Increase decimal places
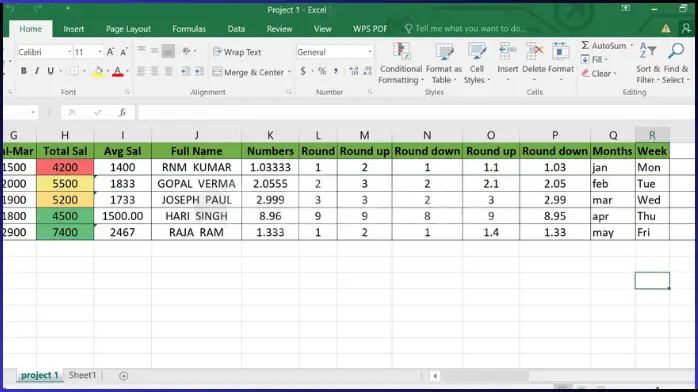Viewport: 698px width, 392px height. tap(353, 71)
